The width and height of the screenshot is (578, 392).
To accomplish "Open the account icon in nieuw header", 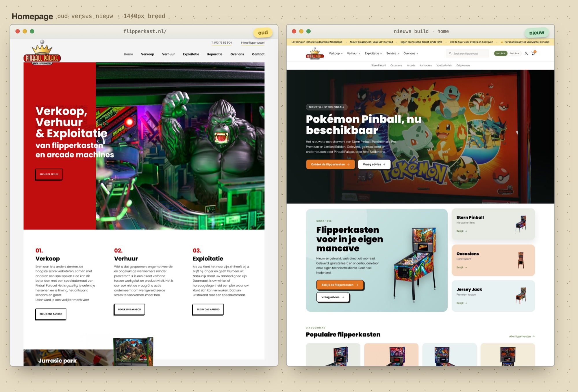I will (x=526, y=53).
